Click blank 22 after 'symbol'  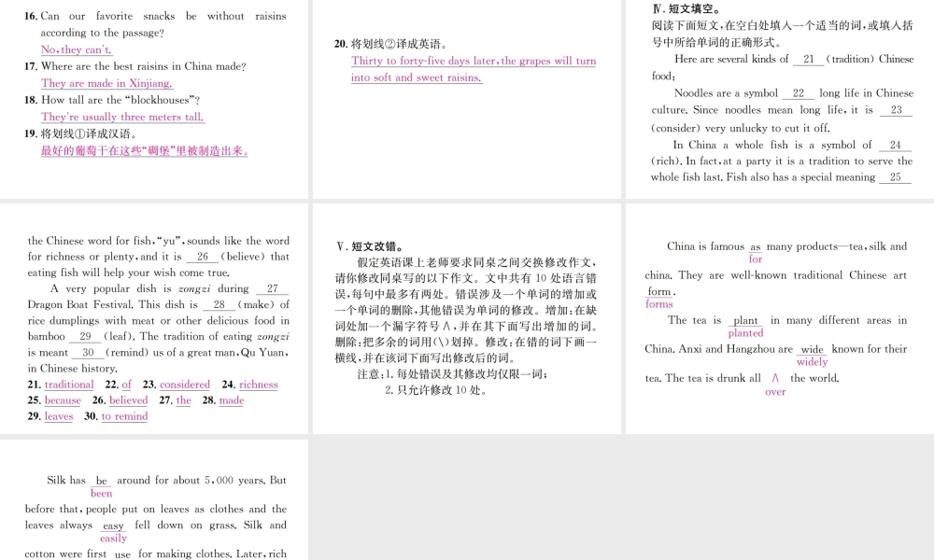[x=799, y=93]
